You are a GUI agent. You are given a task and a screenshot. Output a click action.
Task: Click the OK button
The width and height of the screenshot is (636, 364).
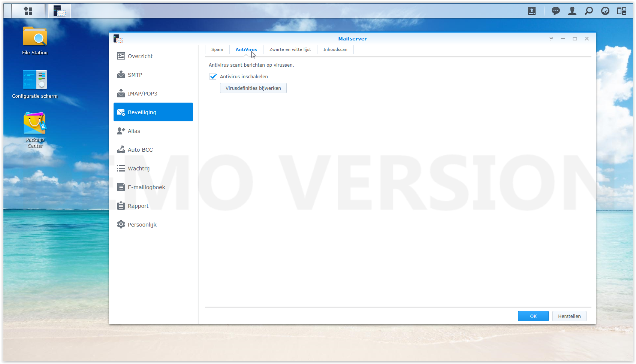tap(533, 316)
